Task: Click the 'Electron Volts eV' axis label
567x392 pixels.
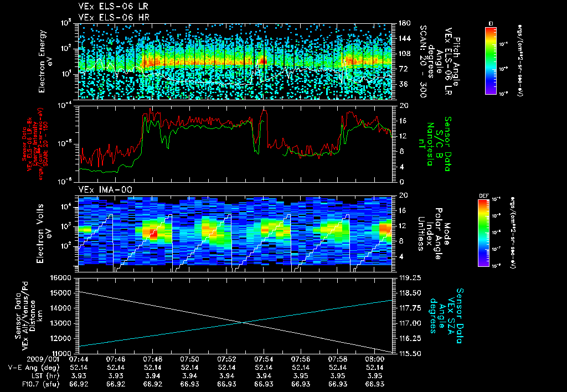Action: [44, 234]
